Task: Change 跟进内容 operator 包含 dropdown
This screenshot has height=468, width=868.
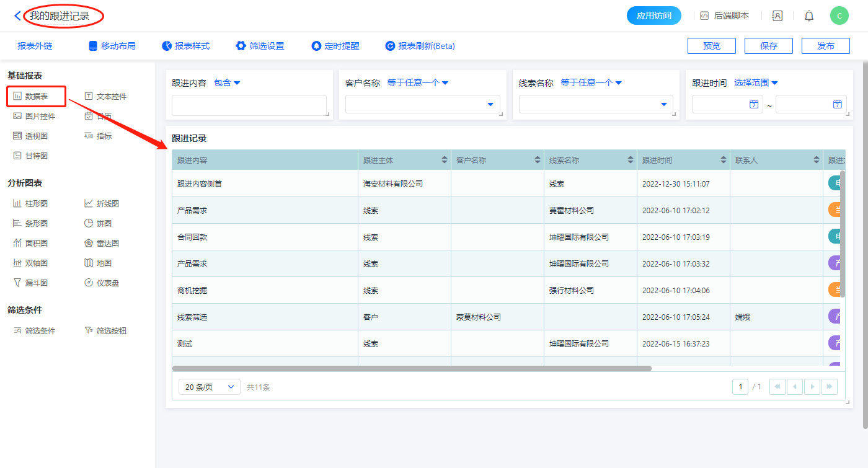Action: pyautogui.click(x=227, y=82)
